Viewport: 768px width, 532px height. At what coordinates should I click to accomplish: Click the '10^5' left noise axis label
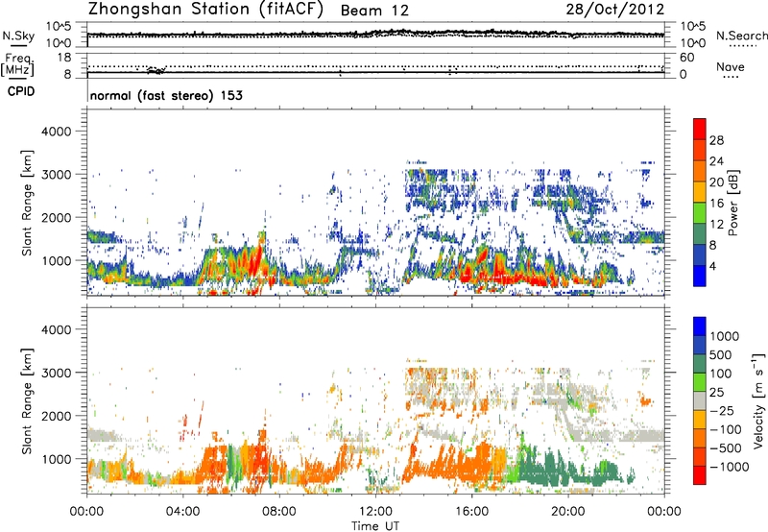point(59,27)
